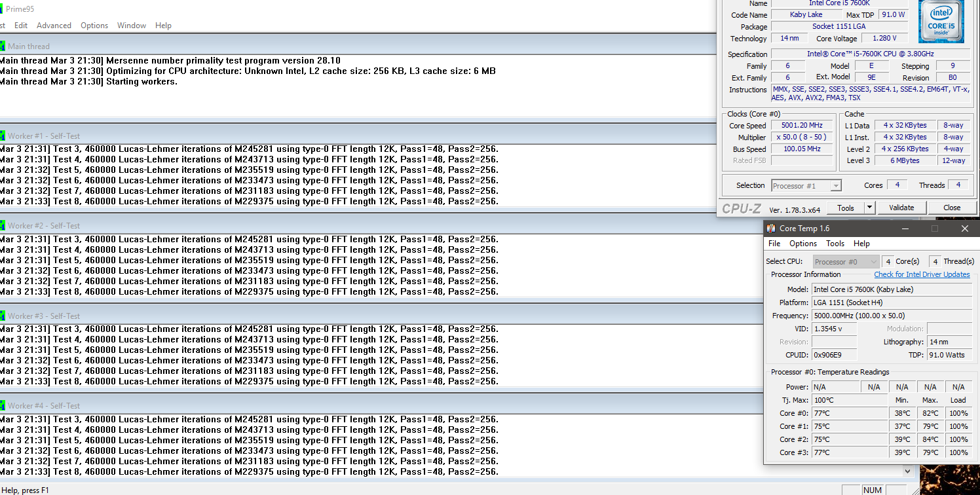Open the File menu in Core Temp
The image size is (980, 495).
click(x=774, y=244)
